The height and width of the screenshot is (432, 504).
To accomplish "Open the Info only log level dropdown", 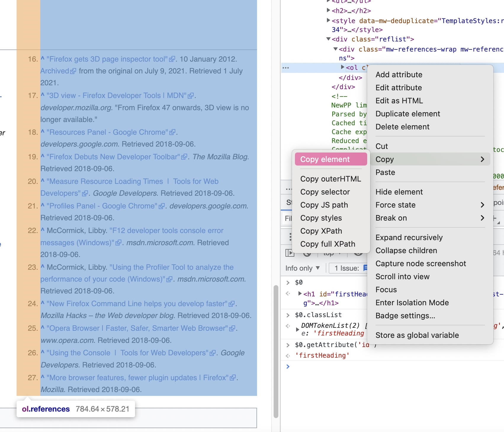I will click(x=303, y=268).
